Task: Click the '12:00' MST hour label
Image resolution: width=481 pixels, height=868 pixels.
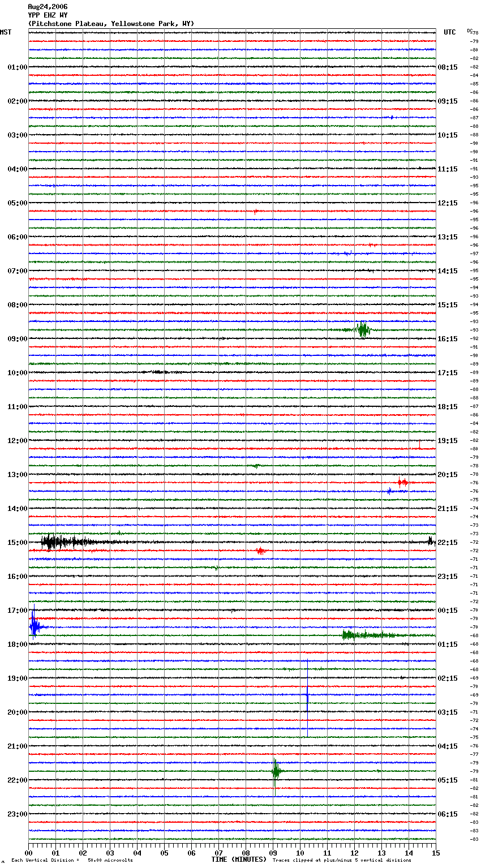Action: [x=18, y=441]
